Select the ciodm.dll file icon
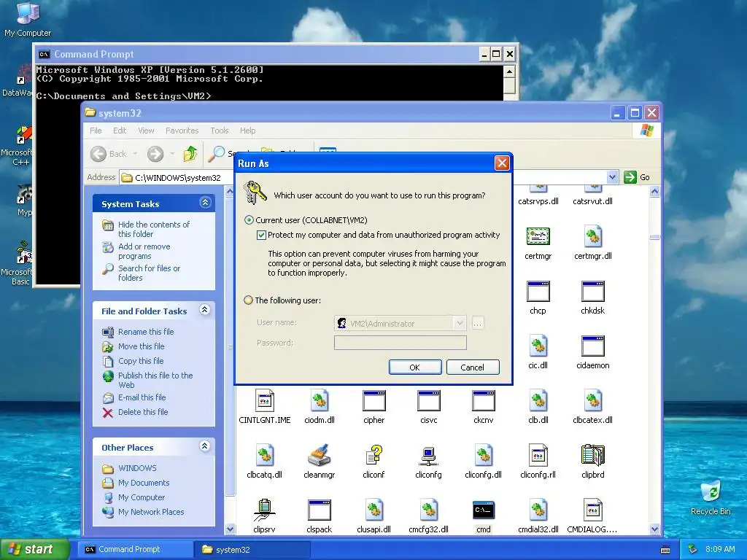The height and width of the screenshot is (560, 747). pyautogui.click(x=320, y=401)
